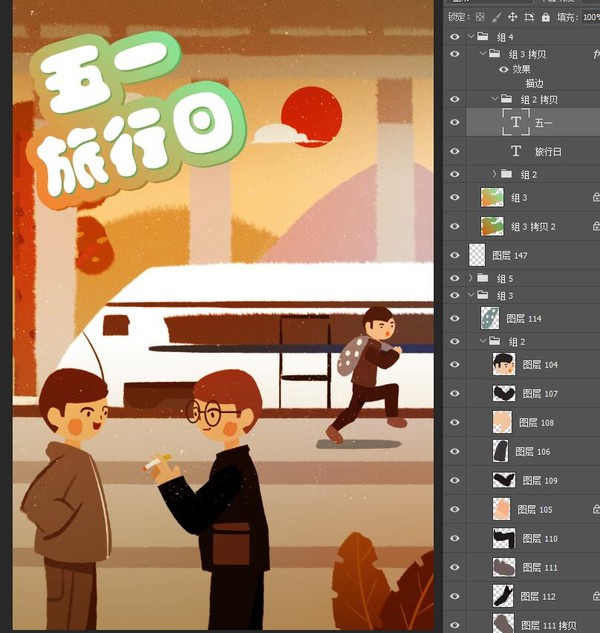Screen dimensions: 600x633
Task: Click the lock icon on 图层 112
Action: point(596,596)
